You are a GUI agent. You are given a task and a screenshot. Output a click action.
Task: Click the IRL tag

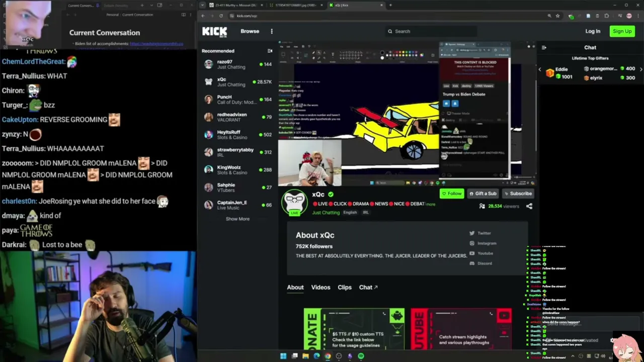(x=366, y=213)
